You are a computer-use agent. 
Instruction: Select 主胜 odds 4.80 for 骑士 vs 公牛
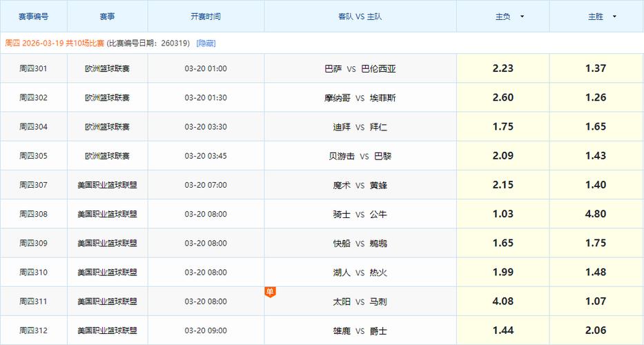[x=596, y=215]
